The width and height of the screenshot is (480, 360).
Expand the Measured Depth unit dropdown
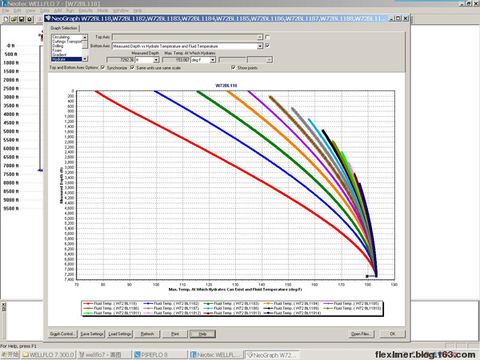click(156, 60)
